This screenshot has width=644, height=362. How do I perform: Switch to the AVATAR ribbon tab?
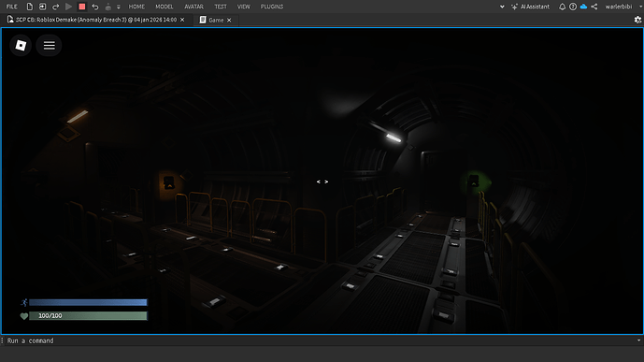[x=193, y=7]
